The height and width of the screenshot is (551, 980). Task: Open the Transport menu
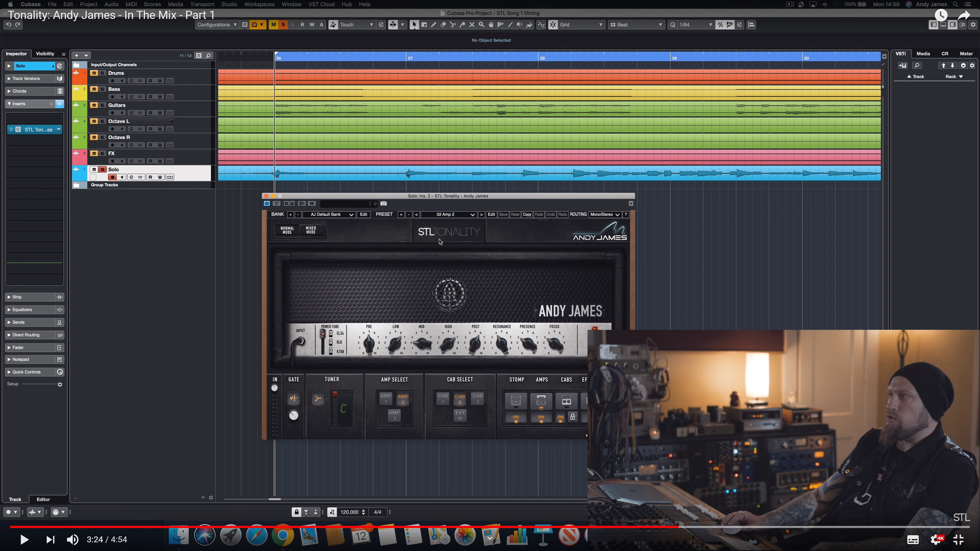pos(202,4)
